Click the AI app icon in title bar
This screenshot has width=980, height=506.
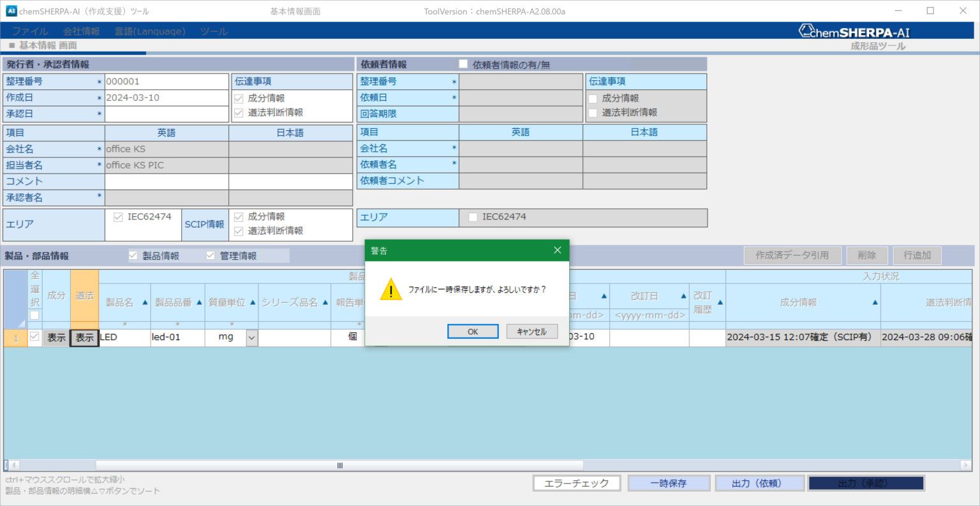pyautogui.click(x=10, y=11)
